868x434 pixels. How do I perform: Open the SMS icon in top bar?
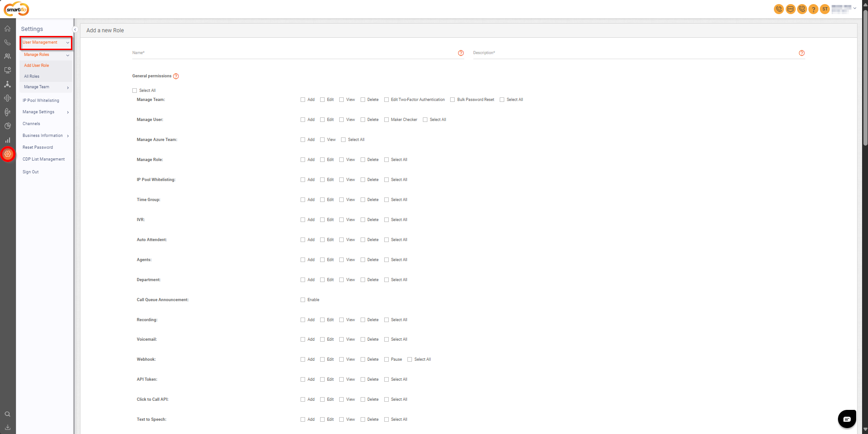click(x=791, y=9)
